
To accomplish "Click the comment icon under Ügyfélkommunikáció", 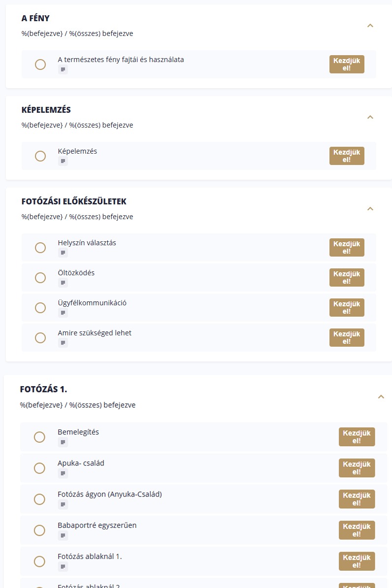I will [63, 313].
